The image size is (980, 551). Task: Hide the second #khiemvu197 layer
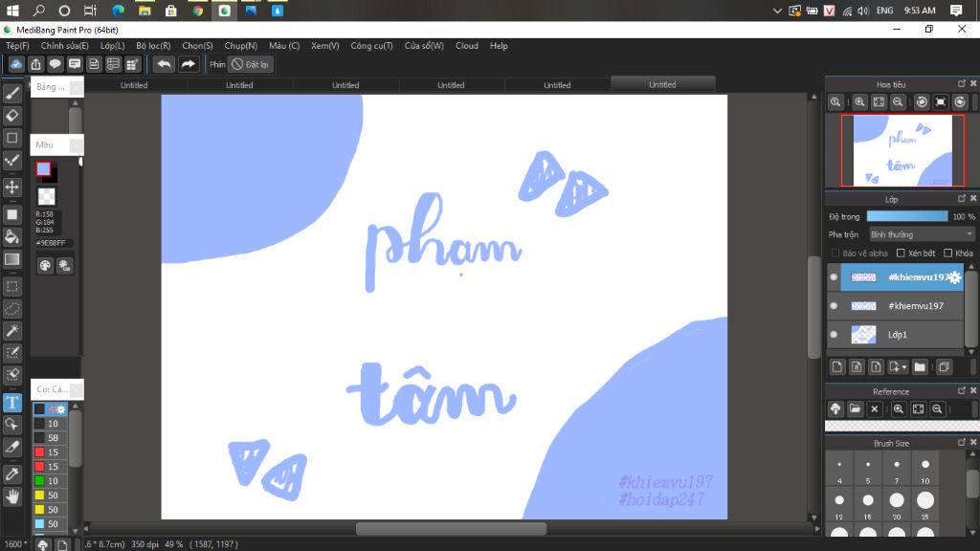coord(834,305)
